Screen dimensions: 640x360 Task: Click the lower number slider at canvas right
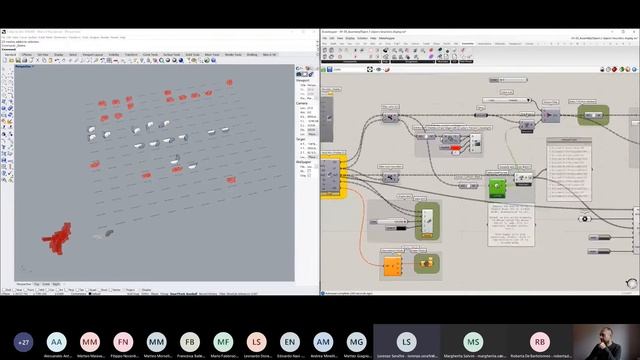600,251
